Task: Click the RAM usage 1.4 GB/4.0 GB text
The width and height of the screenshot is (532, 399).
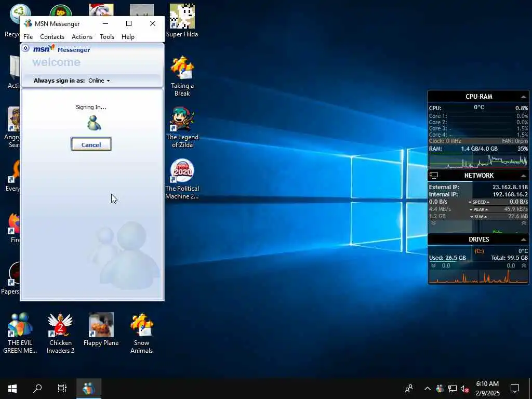Action: (x=479, y=149)
